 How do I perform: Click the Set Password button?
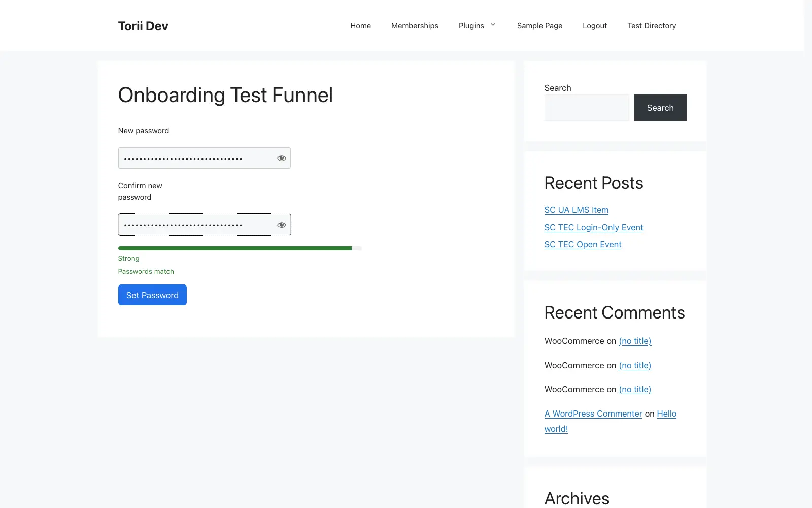coord(152,295)
